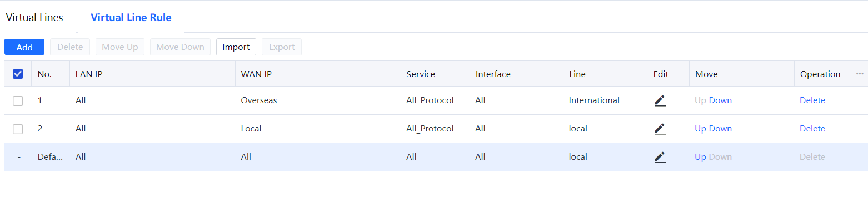Move rule 2 Down
The width and height of the screenshot is (868, 223).
click(720, 129)
